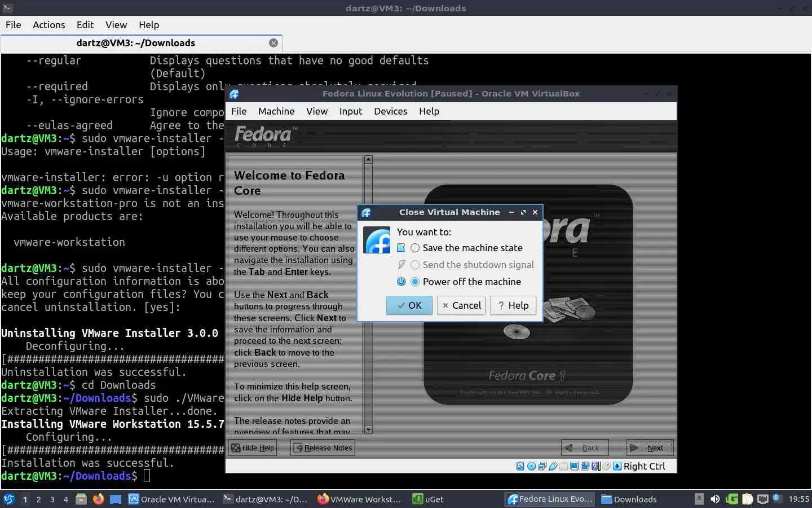
Task: Click the show desktop icon in taskbar
Action: [116, 499]
